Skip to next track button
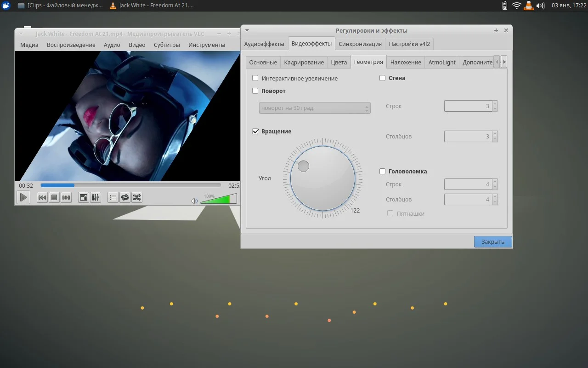Image resolution: width=588 pixels, height=368 pixels. 66,197
